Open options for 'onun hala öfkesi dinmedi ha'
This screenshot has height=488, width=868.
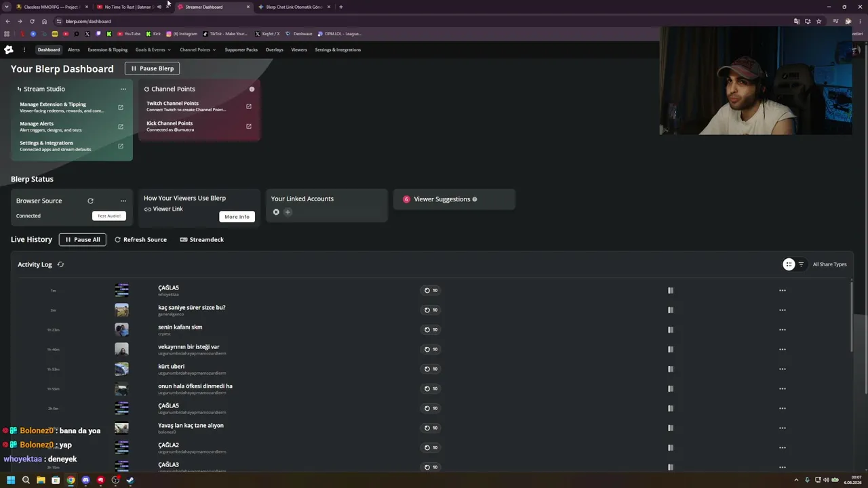(x=783, y=388)
